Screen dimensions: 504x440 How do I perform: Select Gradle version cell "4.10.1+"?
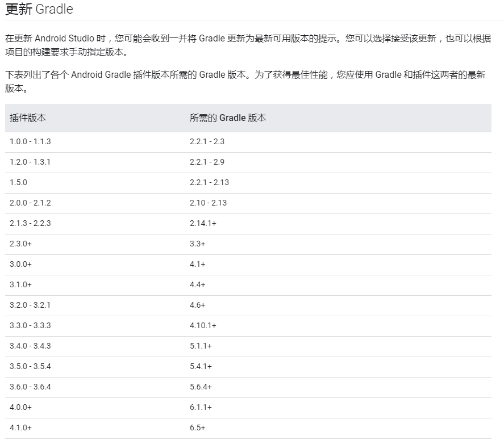click(x=203, y=326)
